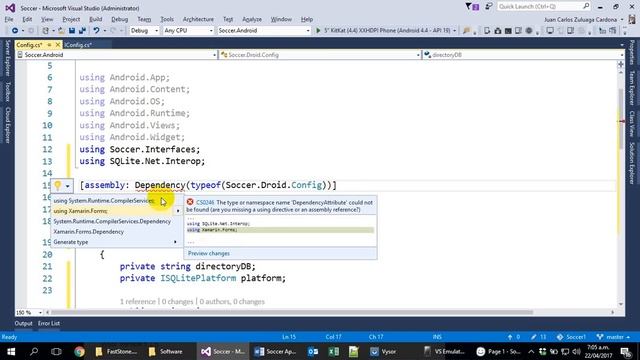
Task: Click the New Project toolbar icon
Action: tap(46, 31)
